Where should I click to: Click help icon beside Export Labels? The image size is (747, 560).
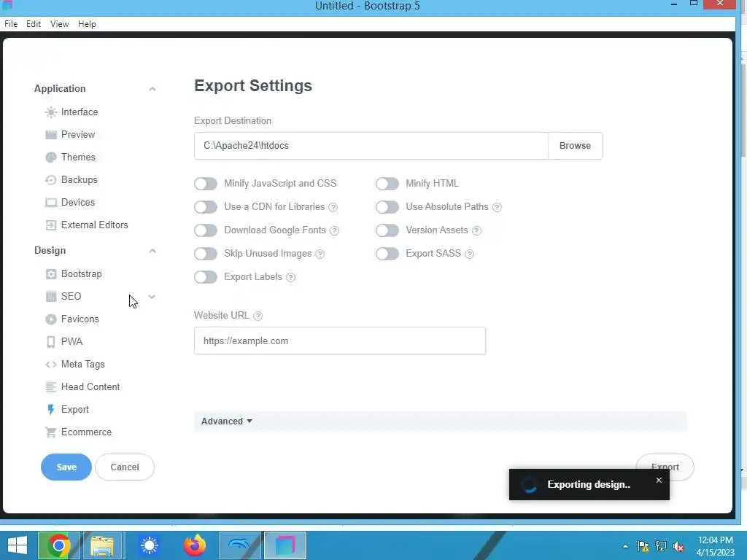click(290, 278)
